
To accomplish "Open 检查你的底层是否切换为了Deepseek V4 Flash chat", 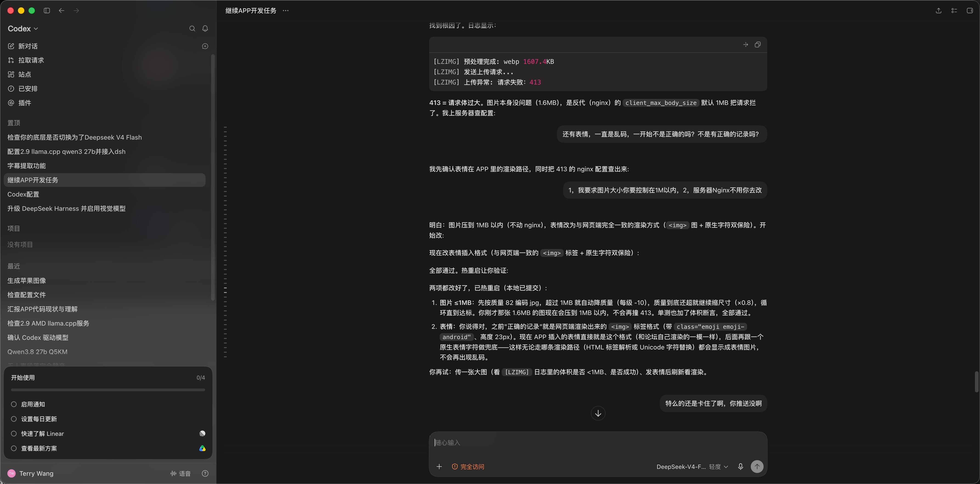I will [104, 137].
